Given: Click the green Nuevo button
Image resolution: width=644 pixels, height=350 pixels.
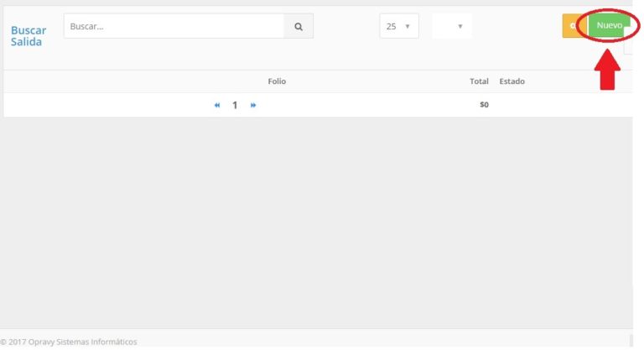Looking at the screenshot, I should [x=610, y=25].
